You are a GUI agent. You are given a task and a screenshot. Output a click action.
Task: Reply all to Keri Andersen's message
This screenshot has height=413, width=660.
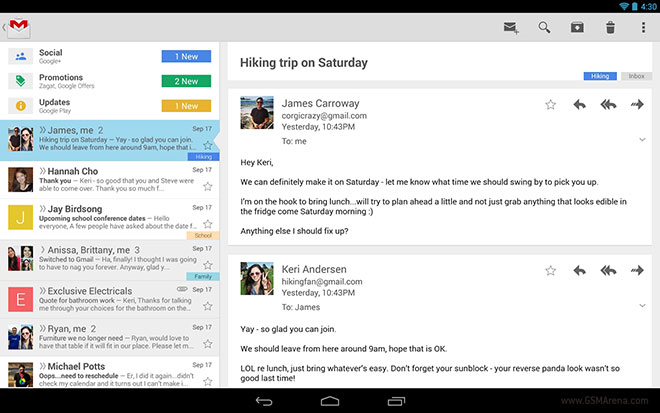coord(608,270)
